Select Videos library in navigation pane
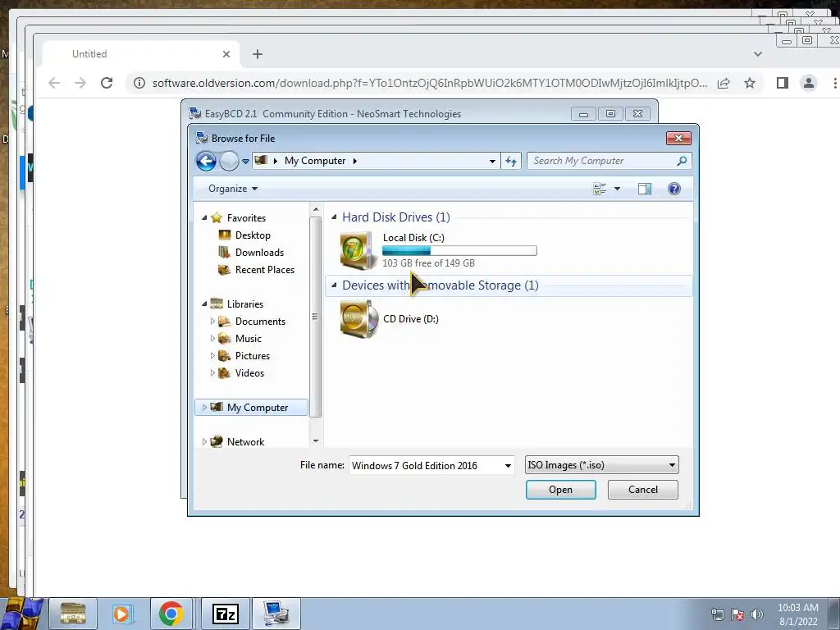This screenshot has height=630, width=840. (x=249, y=373)
